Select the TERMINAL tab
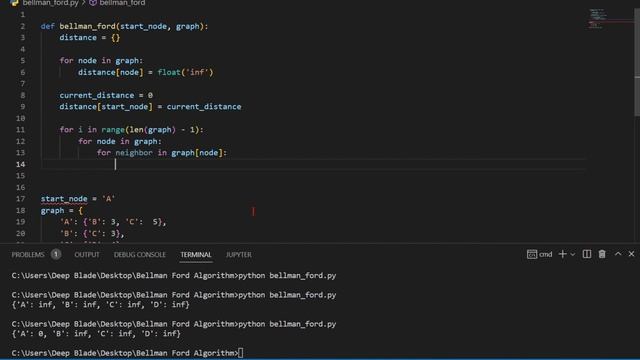The image size is (640, 360). pos(196,255)
